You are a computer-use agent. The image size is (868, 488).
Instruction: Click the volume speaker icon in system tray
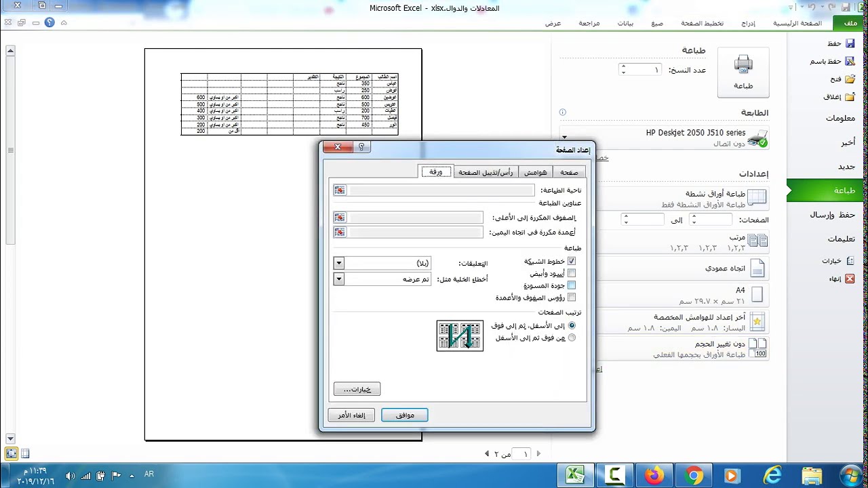point(71,475)
